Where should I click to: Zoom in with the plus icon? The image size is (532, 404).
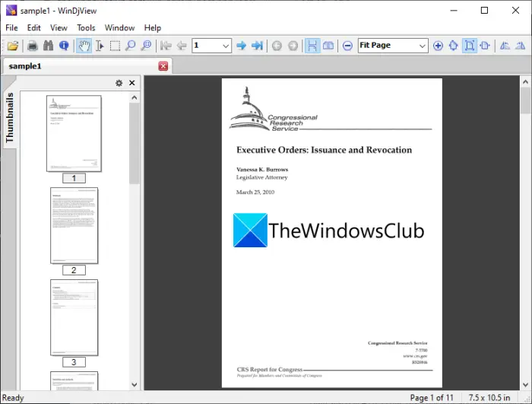(x=438, y=46)
